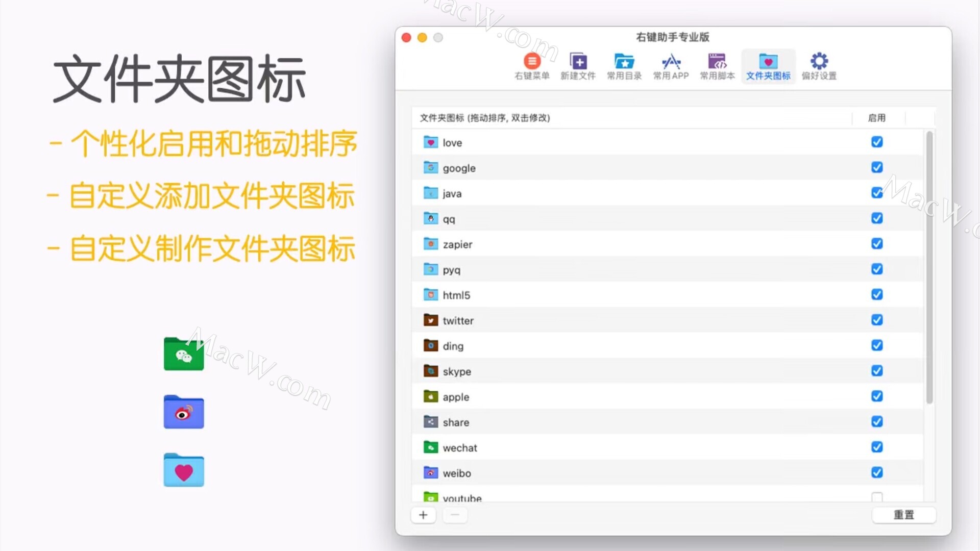Uncheck the share row checkbox
980x551 pixels.
click(x=877, y=422)
